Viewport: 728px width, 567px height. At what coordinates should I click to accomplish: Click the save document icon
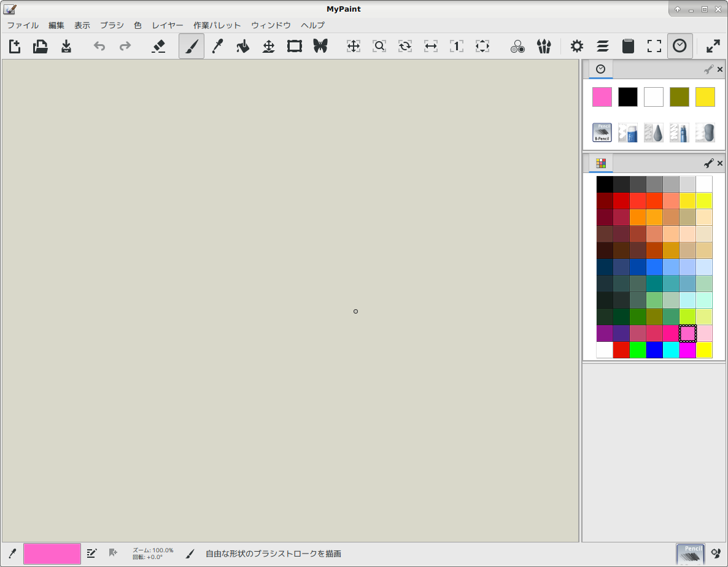pos(66,46)
